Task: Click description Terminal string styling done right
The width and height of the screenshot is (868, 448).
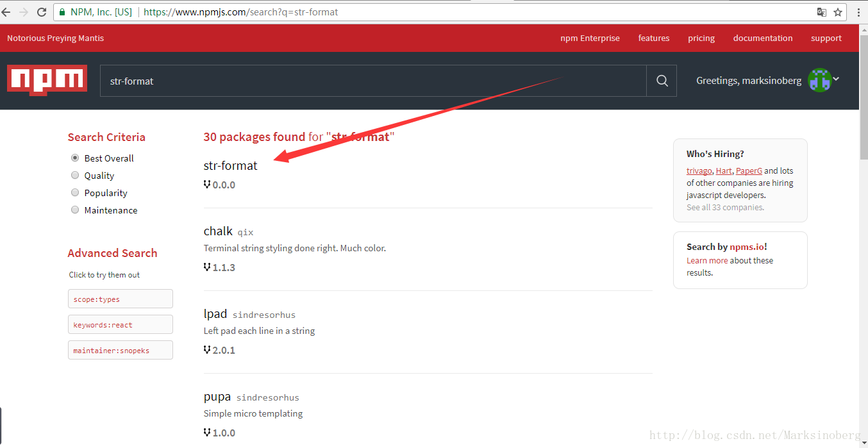Action: [x=295, y=248]
